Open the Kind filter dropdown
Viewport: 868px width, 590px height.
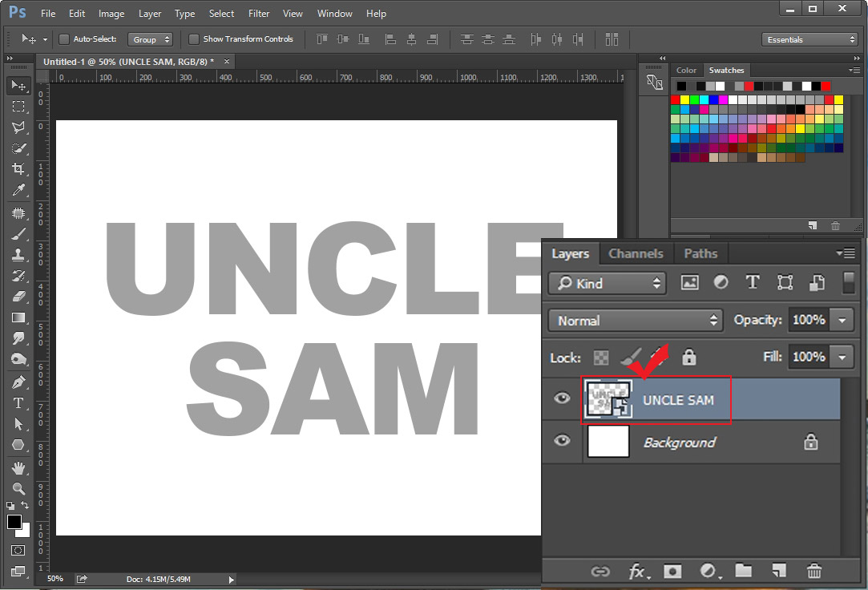[607, 283]
